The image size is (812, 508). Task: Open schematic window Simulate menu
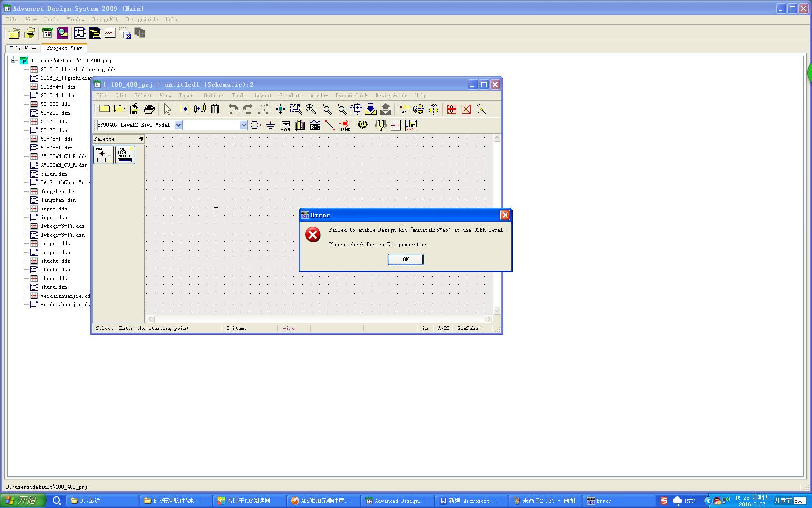[291, 96]
